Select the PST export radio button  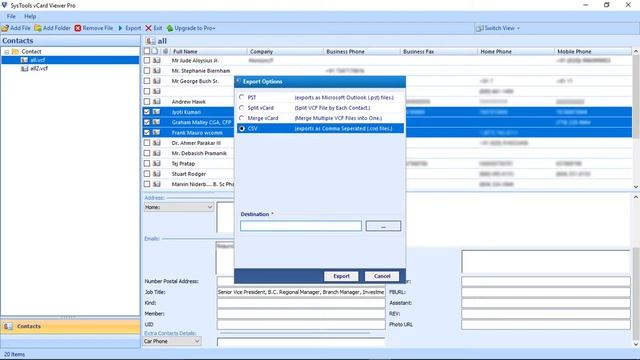pyautogui.click(x=242, y=97)
